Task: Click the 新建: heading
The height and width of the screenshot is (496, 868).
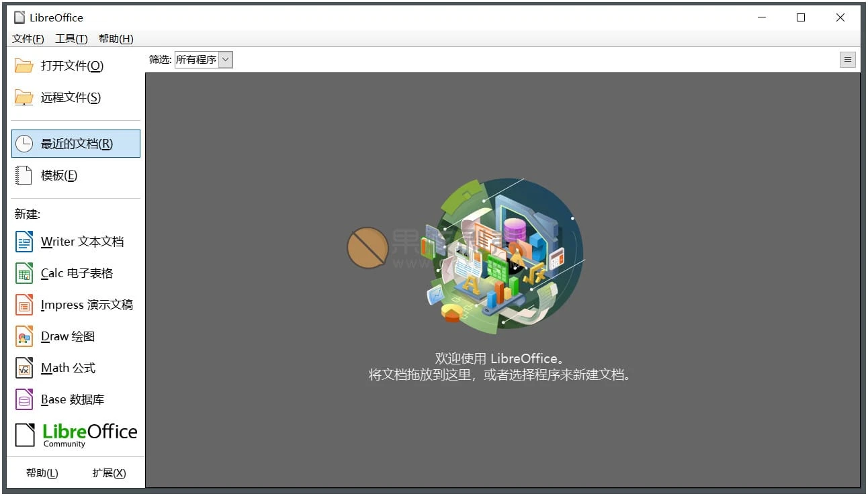Action: (x=28, y=214)
